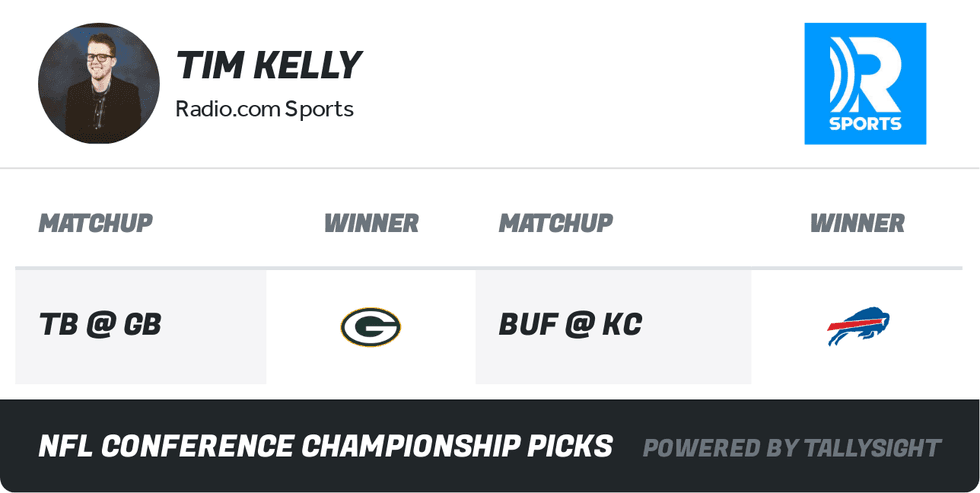Screen dimensions: 980x493
Task: Click the SPORTS word inside blue logo
Action: (x=865, y=124)
